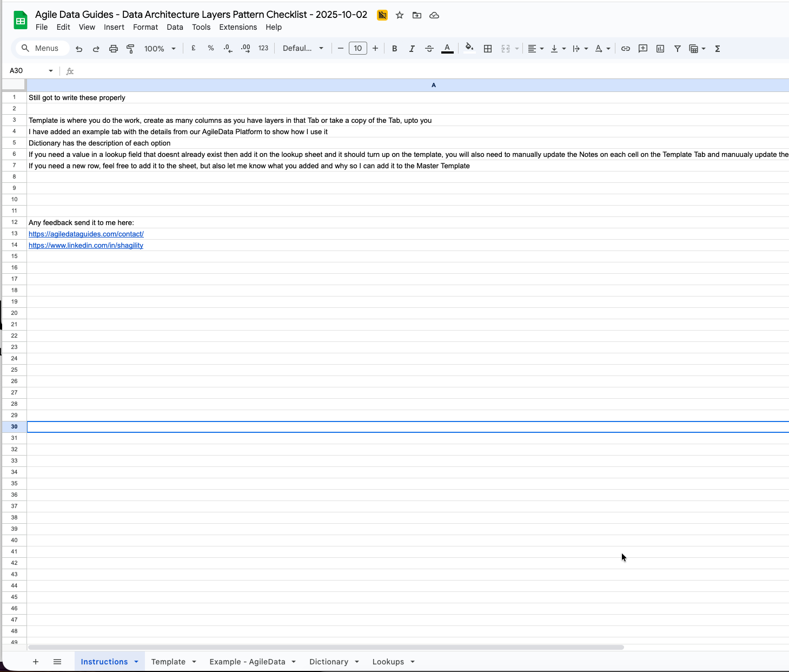Toggle bold formatting
Image resolution: width=789 pixels, height=672 pixels.
(395, 49)
